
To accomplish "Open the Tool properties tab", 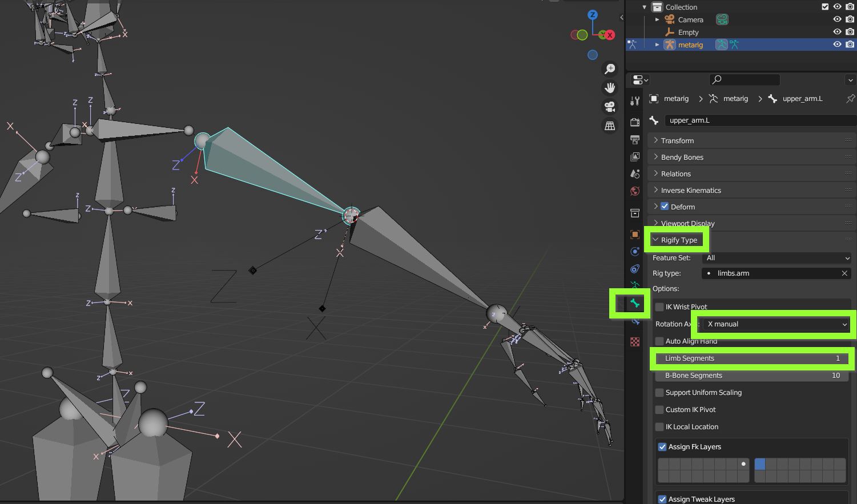I will (x=635, y=101).
